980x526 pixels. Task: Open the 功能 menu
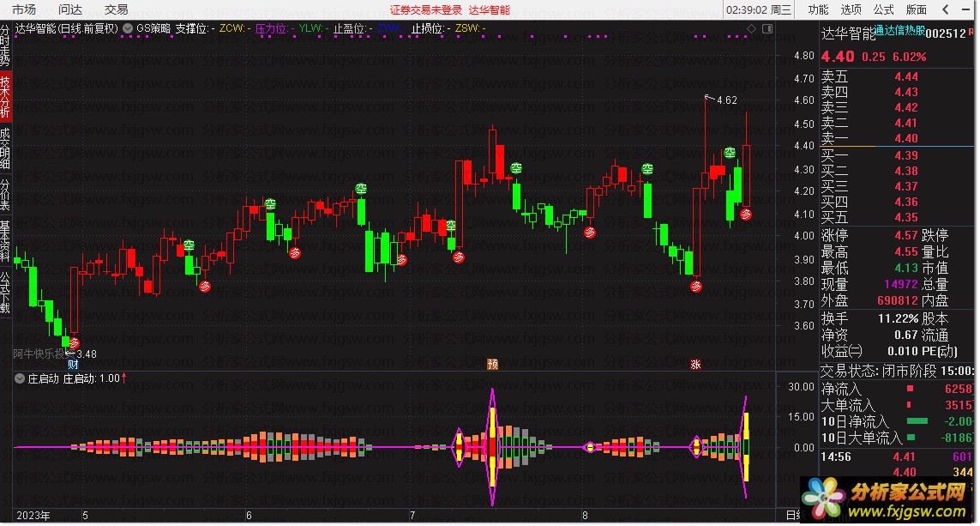pos(817,9)
